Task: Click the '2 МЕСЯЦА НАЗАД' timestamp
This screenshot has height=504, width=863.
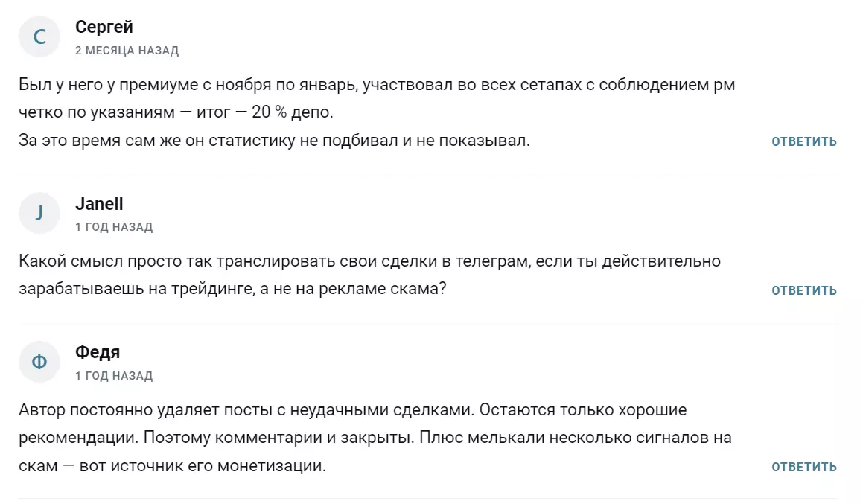Action: pos(127,51)
